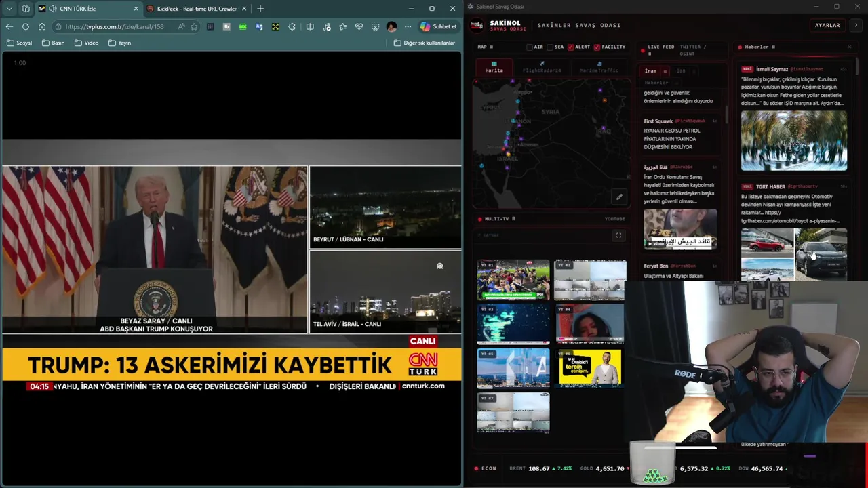Open the Haberler panel drag menu
The width and height of the screenshot is (868, 488).
point(773,47)
